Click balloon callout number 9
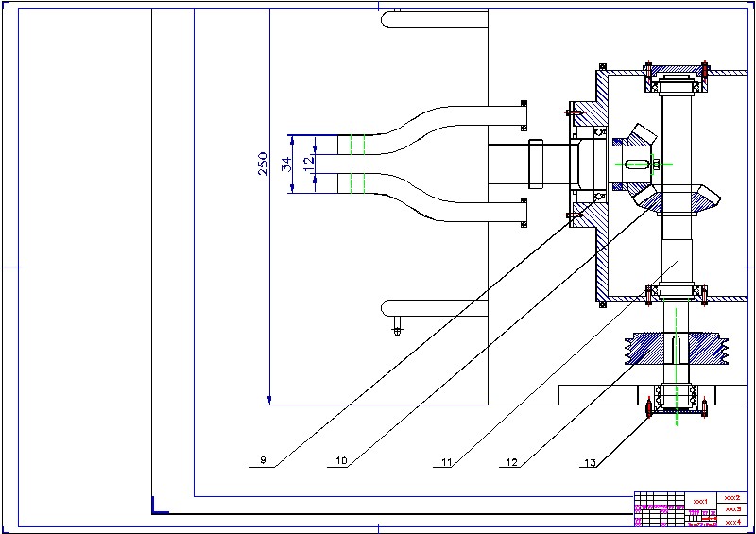 (x=263, y=460)
